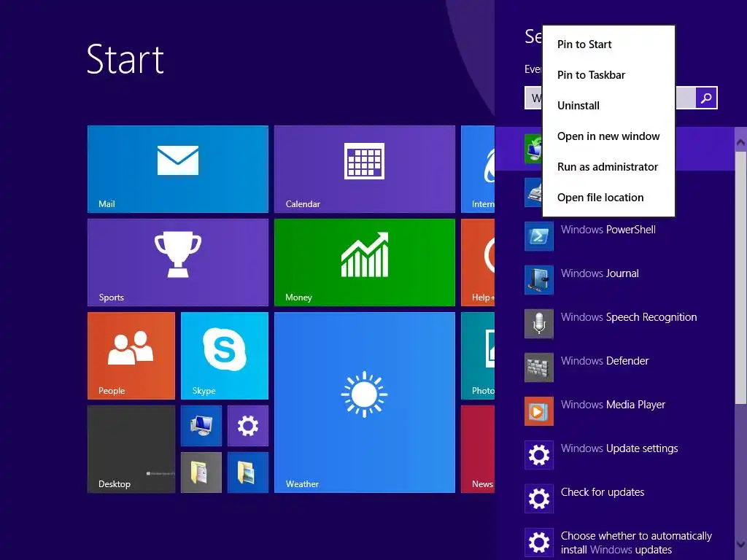The height and width of the screenshot is (560, 747).
Task: Open the People tile
Action: point(131,356)
